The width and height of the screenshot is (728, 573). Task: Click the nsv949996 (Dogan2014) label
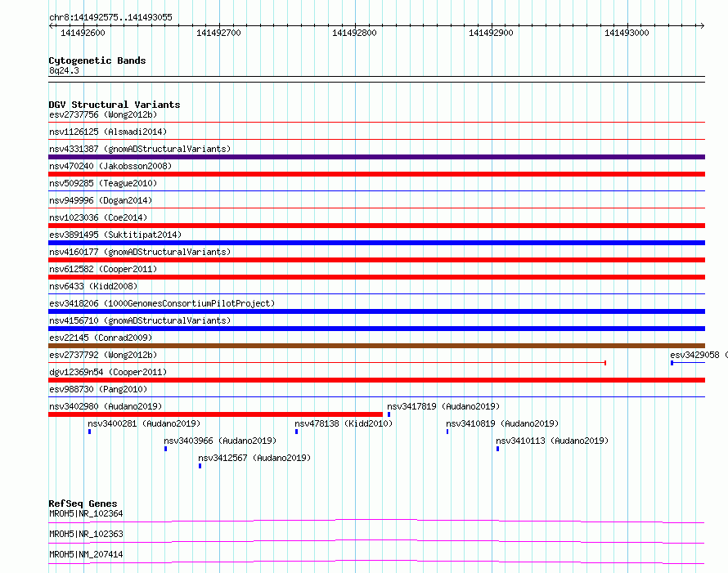click(101, 200)
